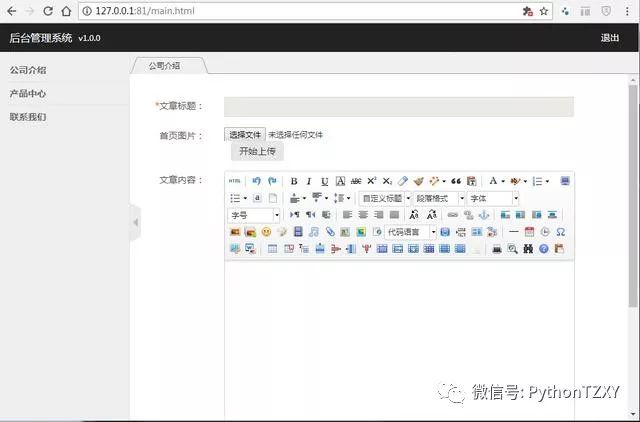
Task: Toggle justify alignment
Action: click(394, 215)
